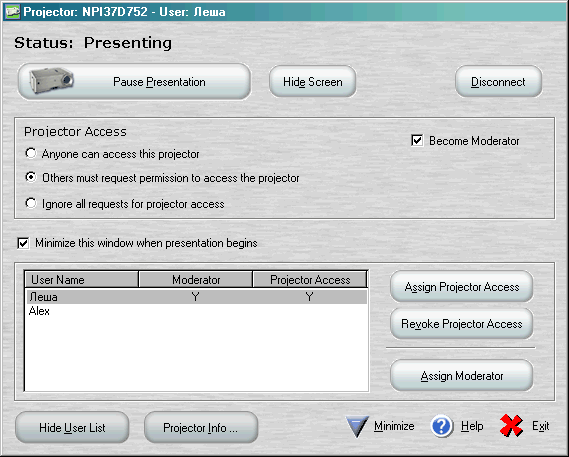This screenshot has width=569, height=457.
Task: Click the Hide Screen button
Action: pos(312,82)
